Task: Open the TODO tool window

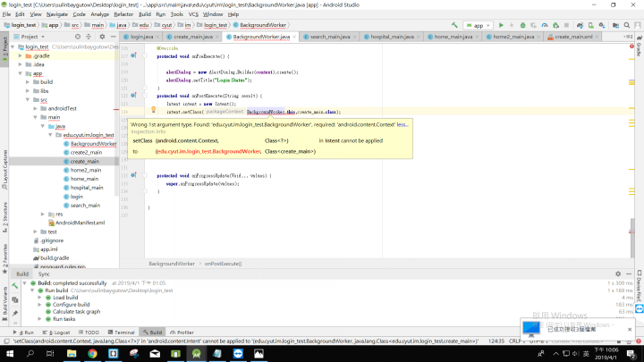Action: pyautogui.click(x=89, y=332)
